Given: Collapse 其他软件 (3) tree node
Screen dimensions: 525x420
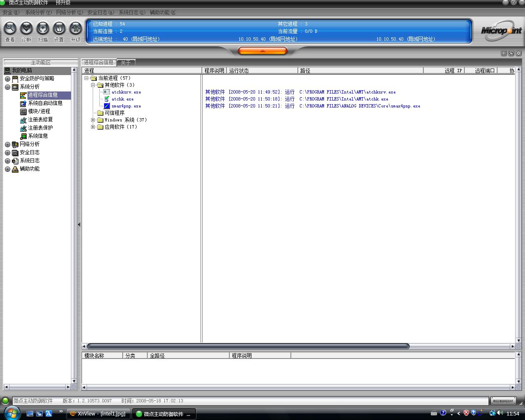Looking at the screenshot, I should (x=93, y=85).
